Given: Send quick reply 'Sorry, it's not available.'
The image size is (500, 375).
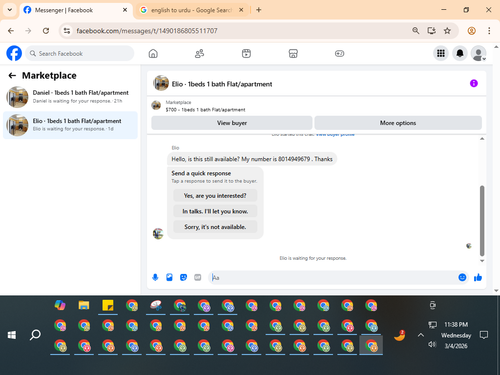Looking at the screenshot, I should tap(215, 227).
